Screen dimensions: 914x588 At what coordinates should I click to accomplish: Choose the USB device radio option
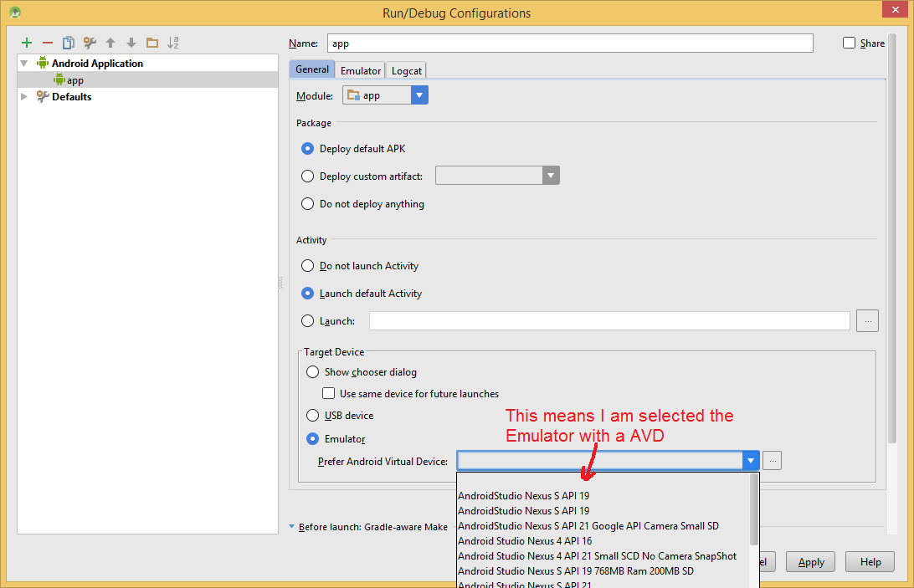point(312,416)
